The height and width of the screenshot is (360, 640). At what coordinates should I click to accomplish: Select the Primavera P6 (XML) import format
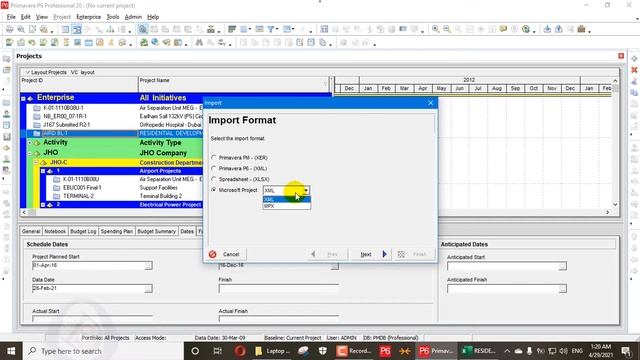click(x=213, y=168)
